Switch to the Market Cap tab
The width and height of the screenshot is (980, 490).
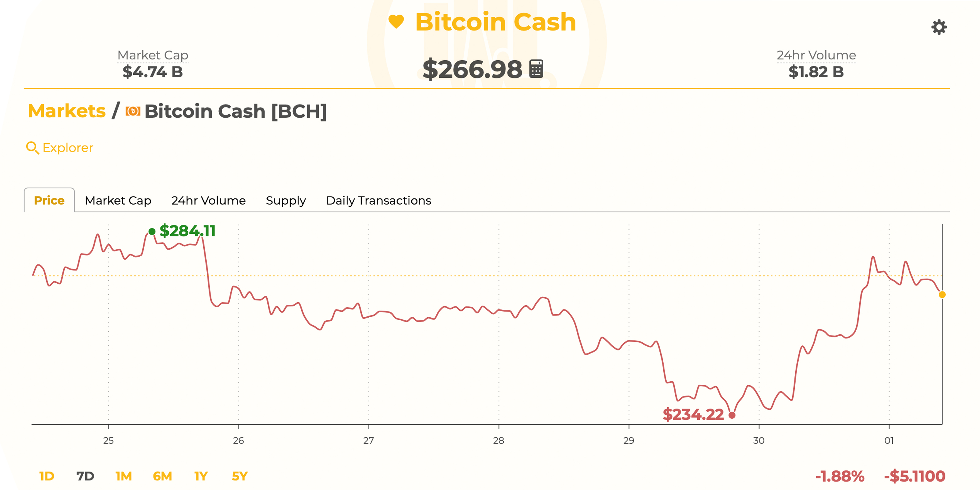coord(118,201)
